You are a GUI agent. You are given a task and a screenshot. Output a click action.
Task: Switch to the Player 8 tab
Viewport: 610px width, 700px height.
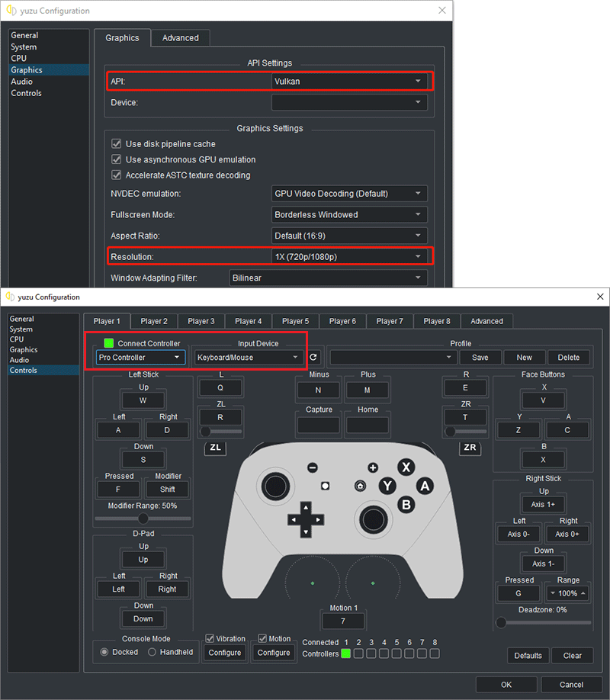point(437,321)
